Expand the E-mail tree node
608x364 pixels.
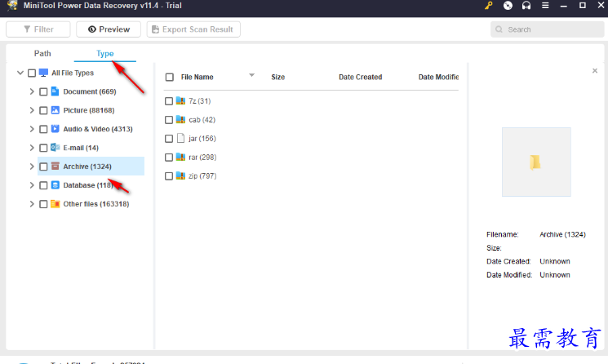(x=32, y=147)
